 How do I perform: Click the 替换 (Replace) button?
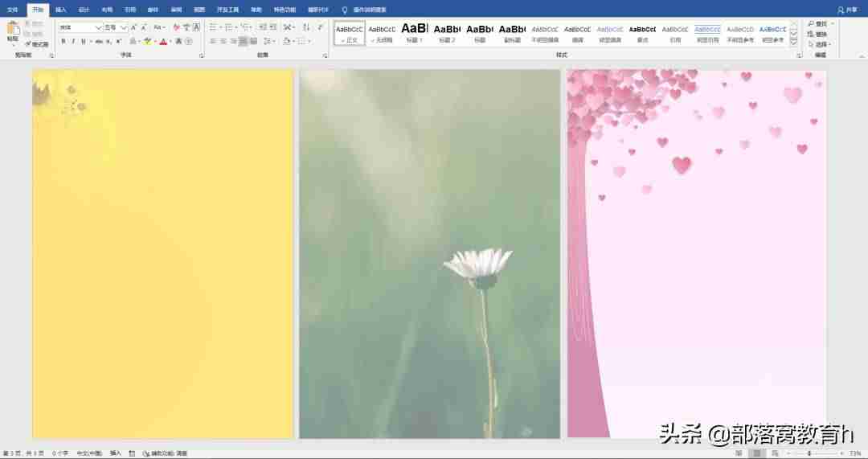[817, 35]
